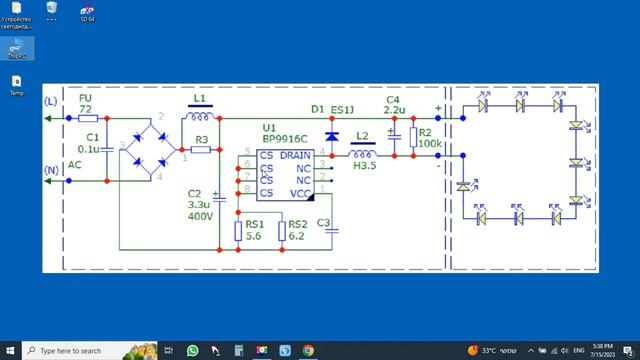Click the L2 H3.5 inductor label
The image size is (640, 360).
(363, 151)
